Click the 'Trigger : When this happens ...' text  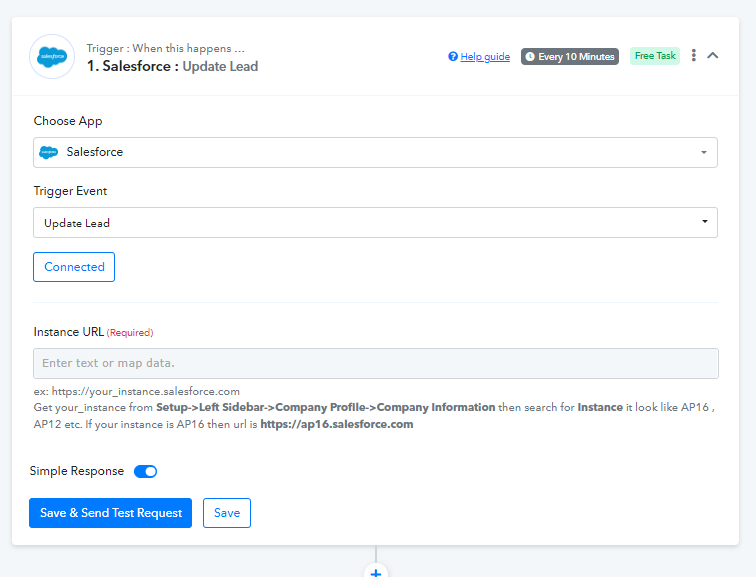(x=165, y=48)
